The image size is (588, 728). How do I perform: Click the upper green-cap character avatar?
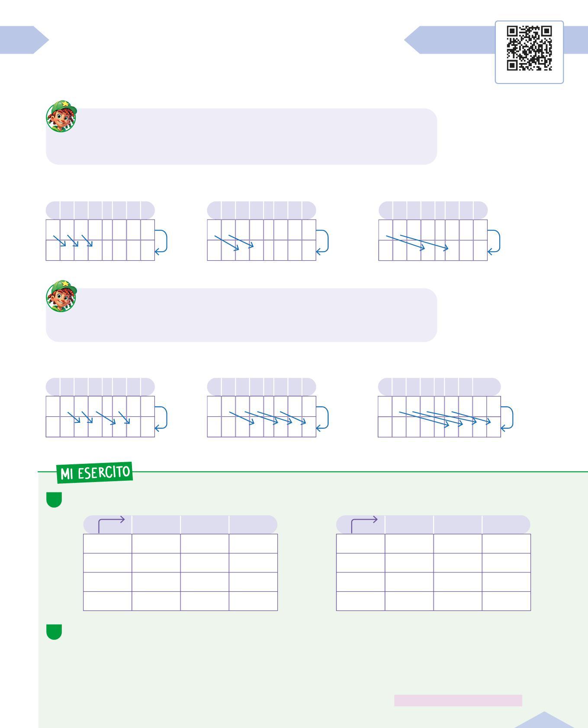click(x=61, y=116)
